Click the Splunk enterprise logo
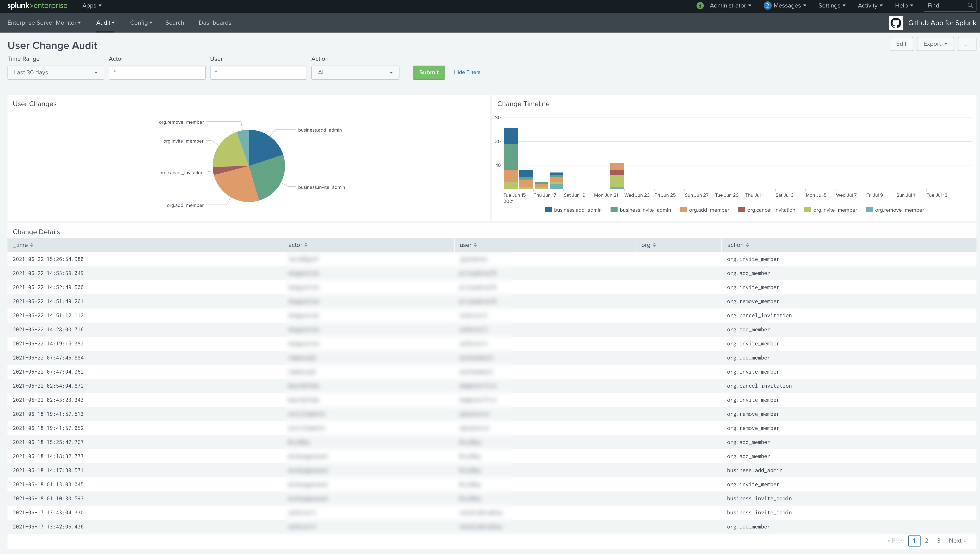 tap(37, 6)
